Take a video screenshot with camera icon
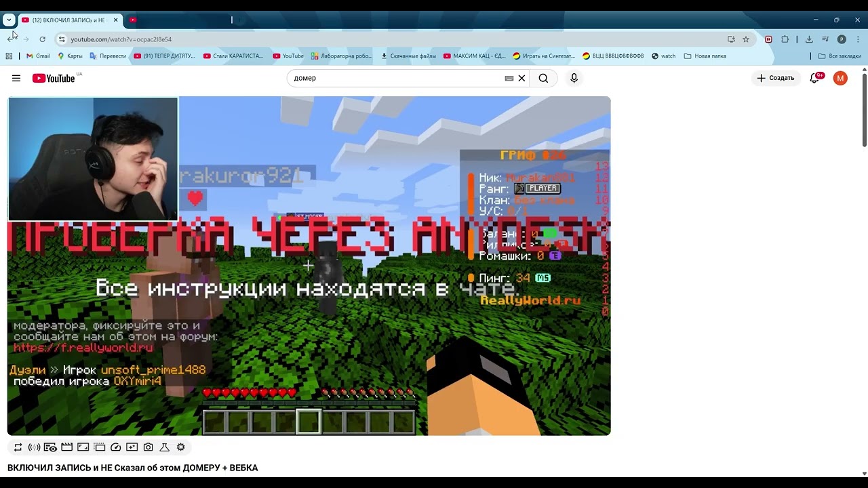 tap(149, 447)
